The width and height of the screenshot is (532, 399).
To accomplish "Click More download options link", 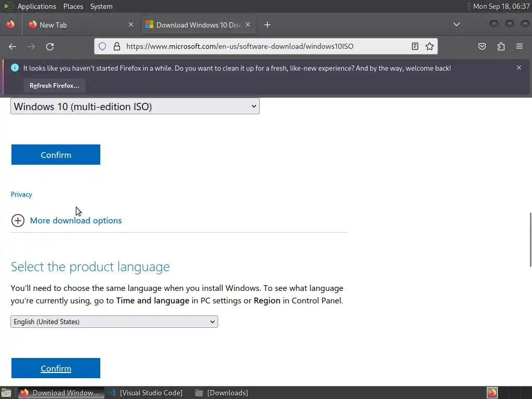I will (x=76, y=220).
